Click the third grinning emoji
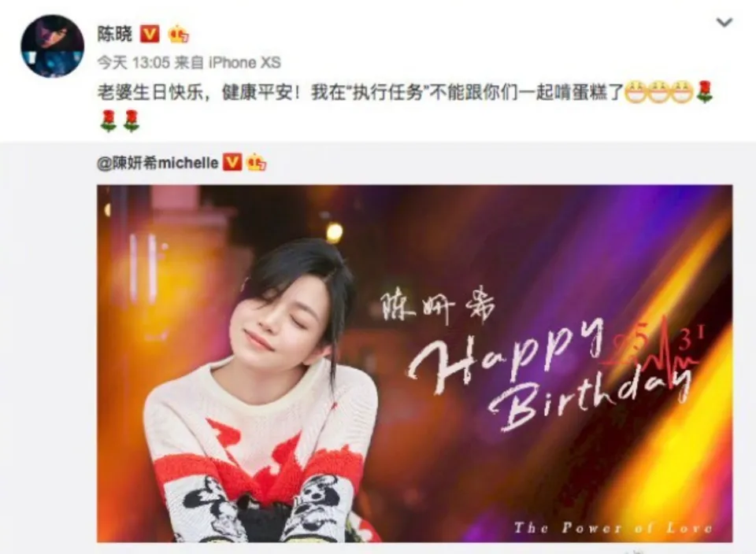The height and width of the screenshot is (554, 756). pos(682,92)
